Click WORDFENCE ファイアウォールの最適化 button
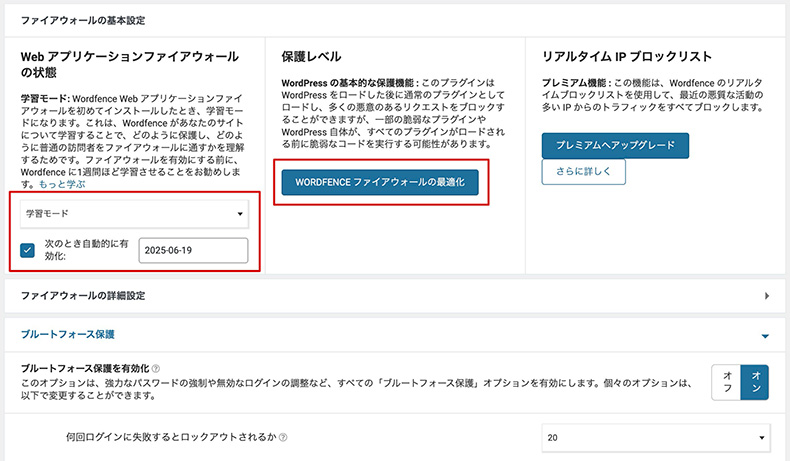This screenshot has width=790, height=461. point(380,182)
